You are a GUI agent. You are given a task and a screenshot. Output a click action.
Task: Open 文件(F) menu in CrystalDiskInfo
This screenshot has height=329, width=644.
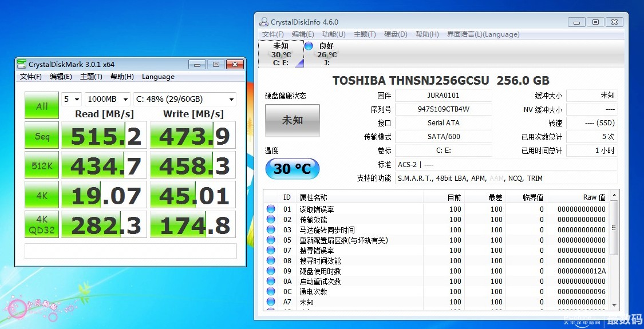(273, 34)
